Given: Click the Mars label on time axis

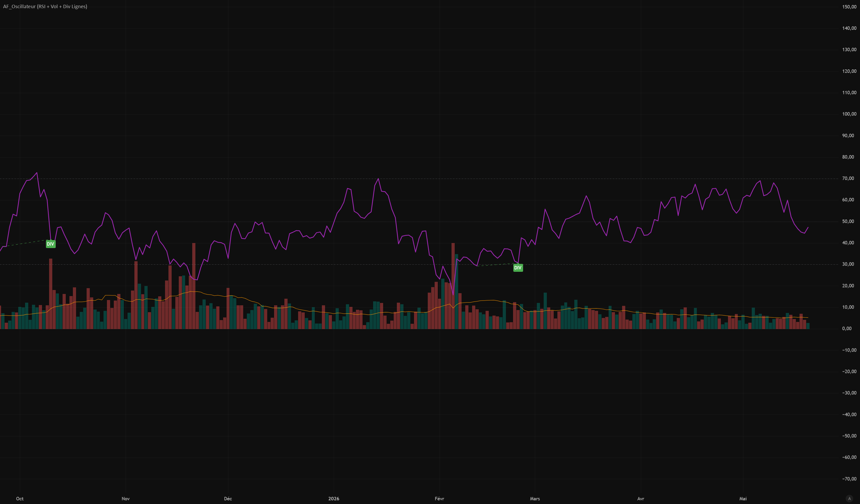Looking at the screenshot, I should pos(535,498).
